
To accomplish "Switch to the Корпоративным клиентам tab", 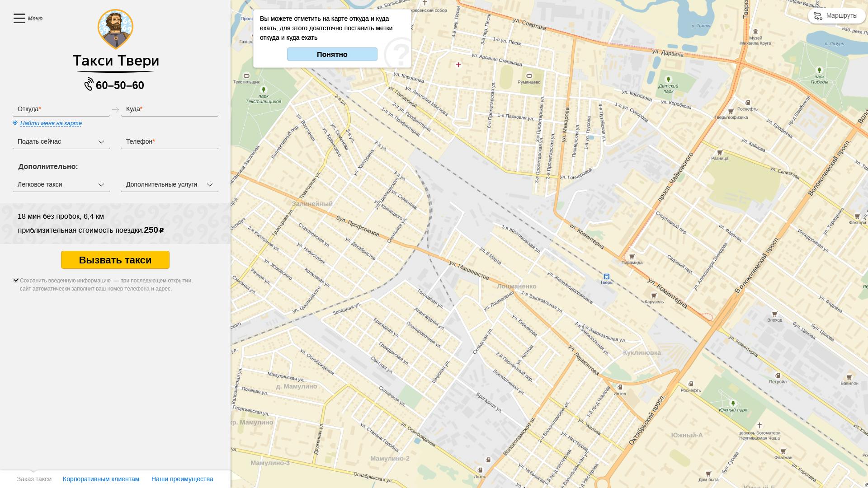I will coord(101,479).
